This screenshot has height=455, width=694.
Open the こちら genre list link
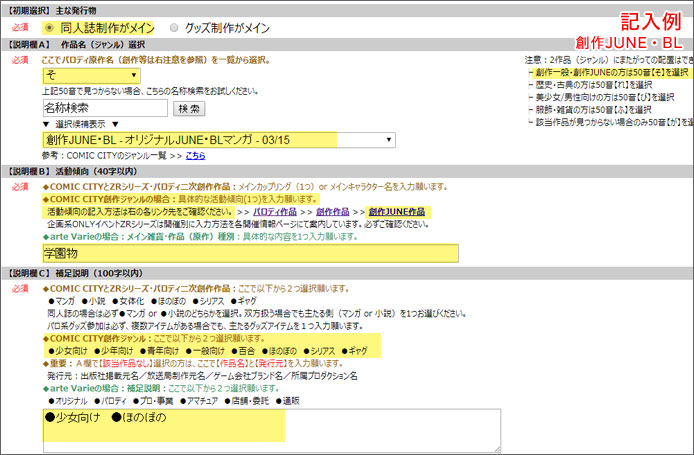[x=196, y=156]
